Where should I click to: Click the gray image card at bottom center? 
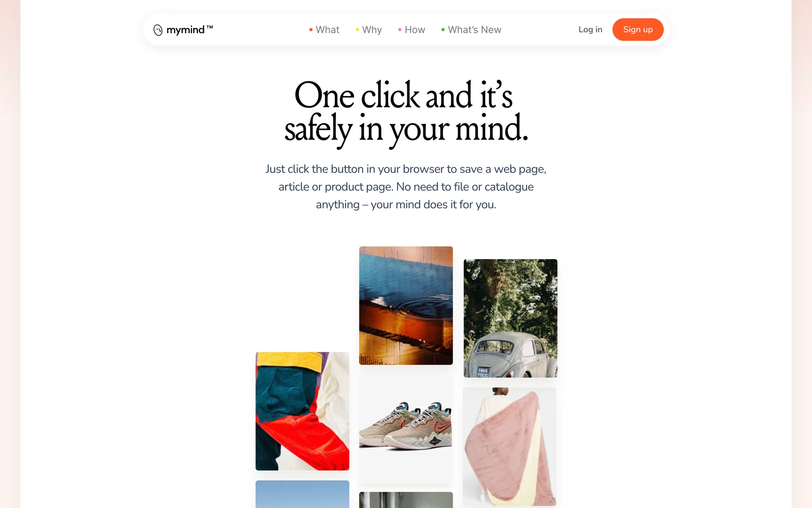406,500
